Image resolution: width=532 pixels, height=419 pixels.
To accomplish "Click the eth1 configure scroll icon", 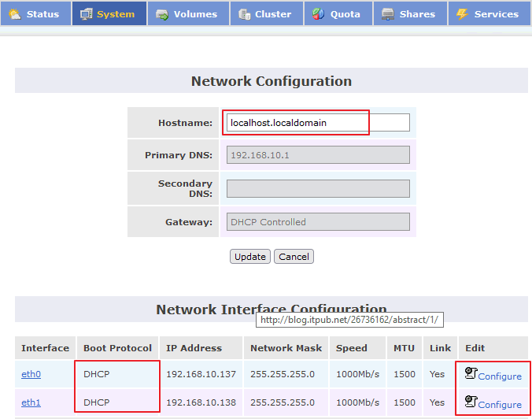I will 471,402.
